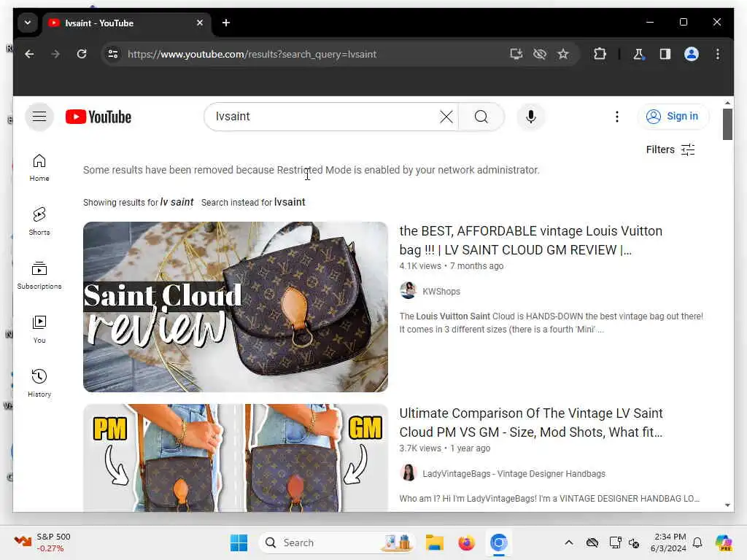Open Shorts from the sidebar
Screen dimensions: 747x560
pyautogui.click(x=39, y=222)
